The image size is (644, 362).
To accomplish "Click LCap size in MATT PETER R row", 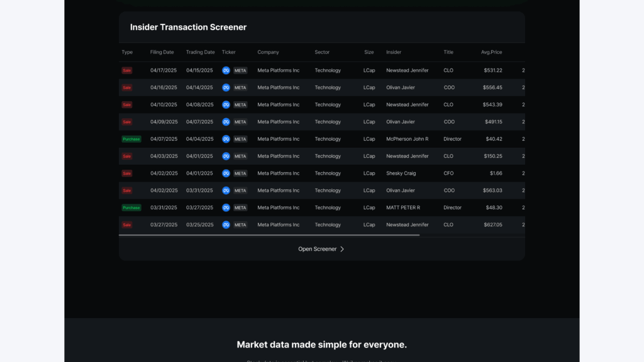I will pos(369,207).
